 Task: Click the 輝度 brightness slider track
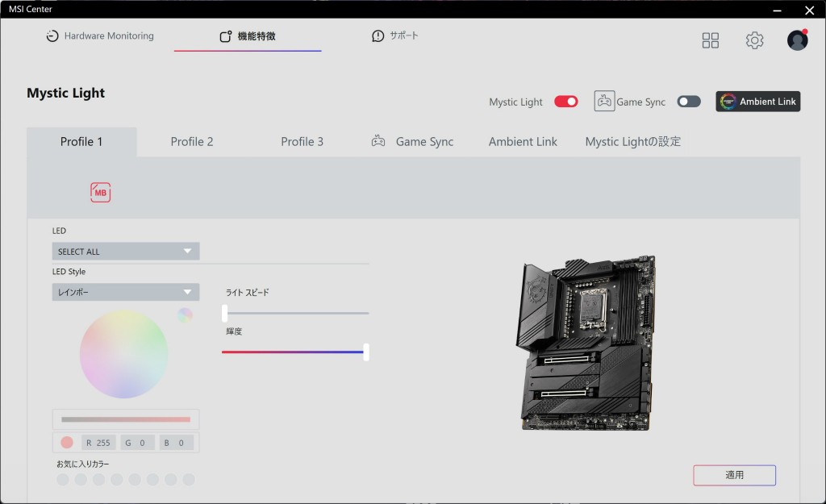tap(294, 352)
